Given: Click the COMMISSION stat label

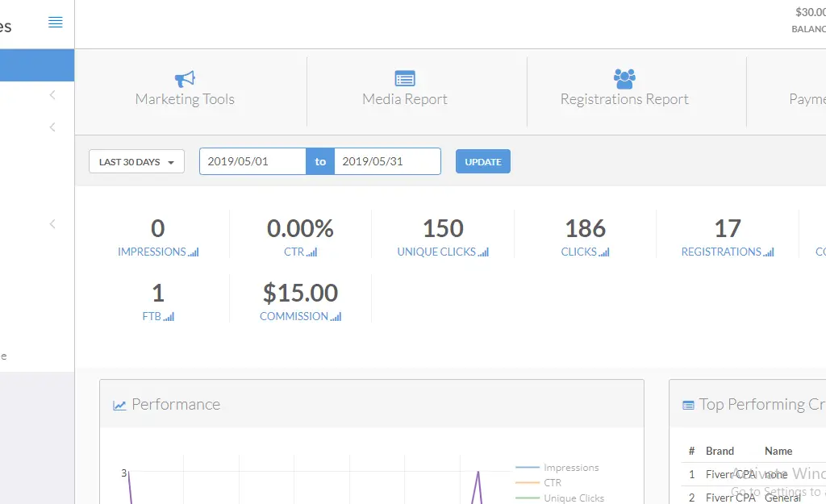Looking at the screenshot, I should click(294, 316).
